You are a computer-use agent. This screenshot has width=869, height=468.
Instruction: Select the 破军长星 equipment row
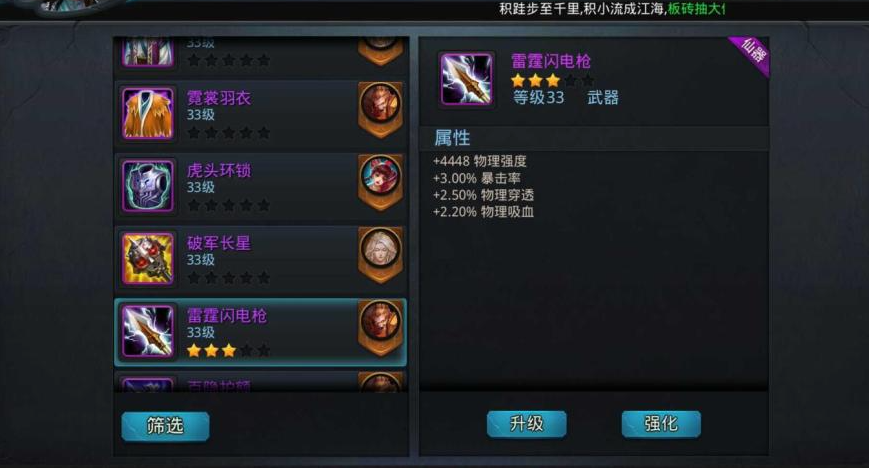click(261, 260)
